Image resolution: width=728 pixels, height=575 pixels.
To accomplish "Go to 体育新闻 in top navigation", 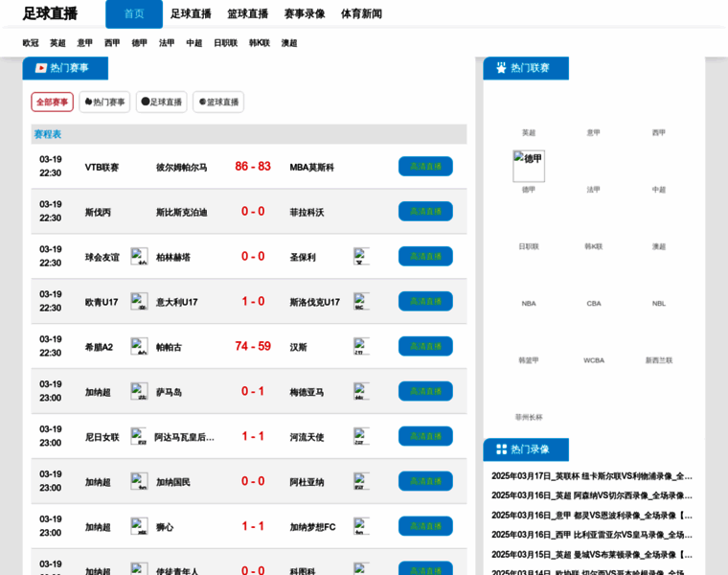I will (362, 14).
